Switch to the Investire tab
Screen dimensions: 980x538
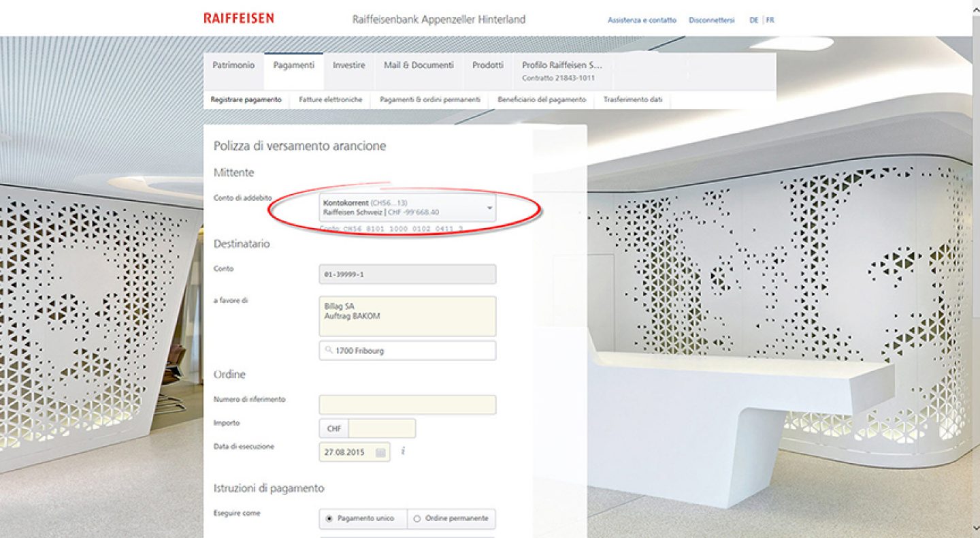tap(348, 65)
